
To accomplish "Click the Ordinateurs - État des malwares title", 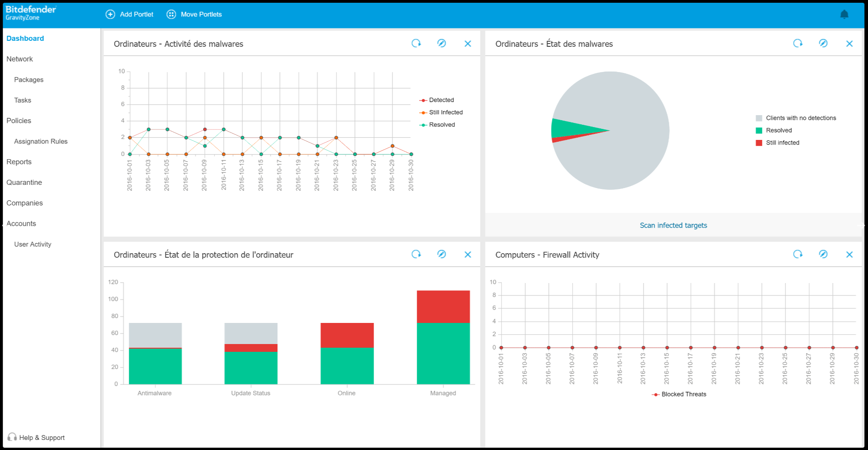I will click(x=554, y=44).
